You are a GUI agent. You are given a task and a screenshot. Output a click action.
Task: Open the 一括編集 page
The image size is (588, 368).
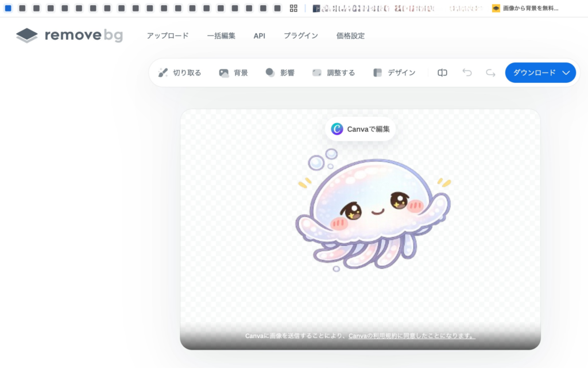tap(221, 36)
